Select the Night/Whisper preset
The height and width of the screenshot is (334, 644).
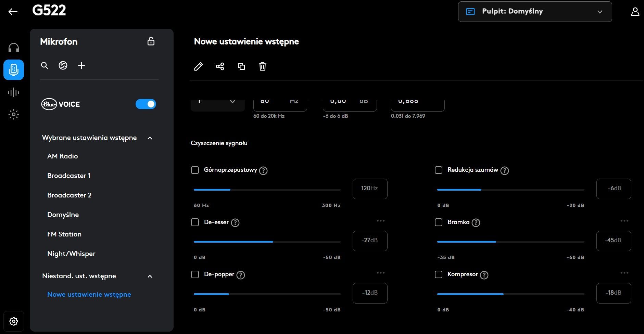tap(71, 254)
